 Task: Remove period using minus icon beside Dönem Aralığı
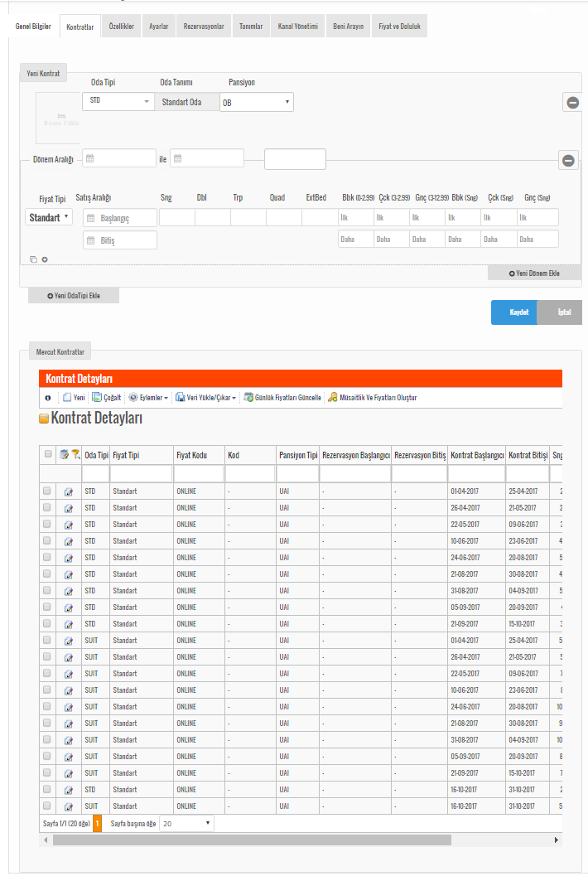[x=568, y=161]
